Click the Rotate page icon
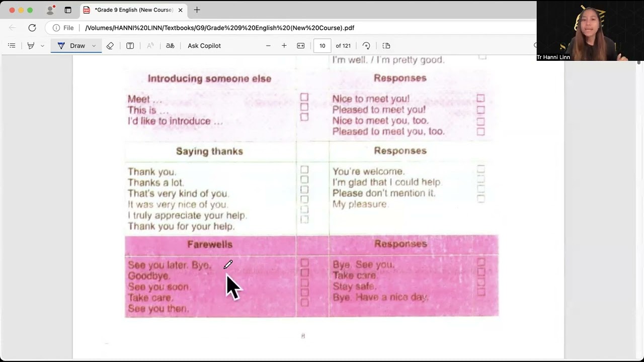This screenshot has height=362, width=644. 366,46
